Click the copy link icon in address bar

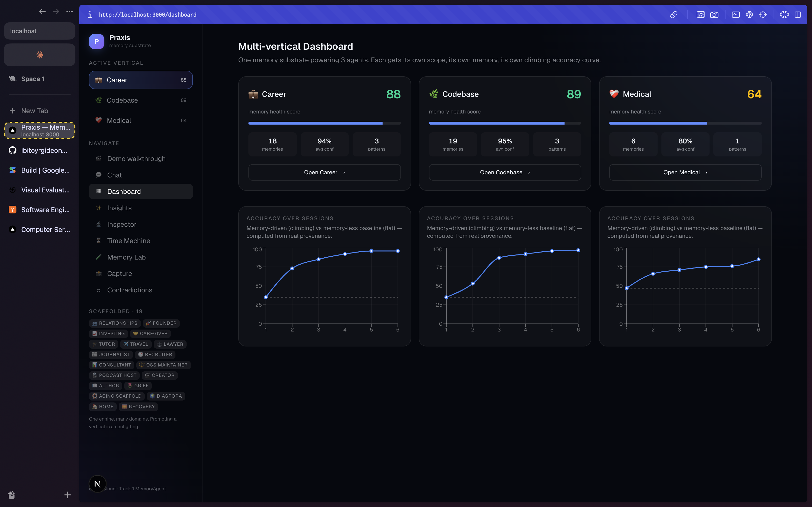(674, 14)
